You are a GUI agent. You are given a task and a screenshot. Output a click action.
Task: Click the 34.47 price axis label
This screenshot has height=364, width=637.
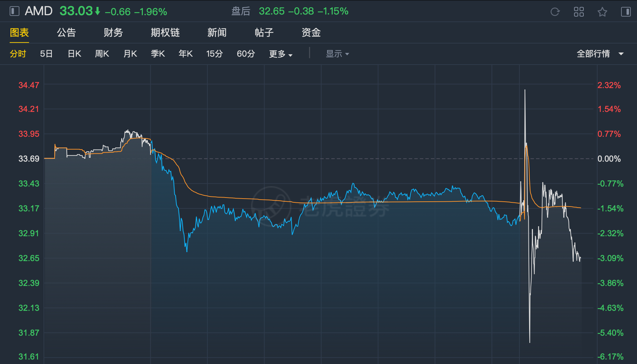click(x=29, y=85)
